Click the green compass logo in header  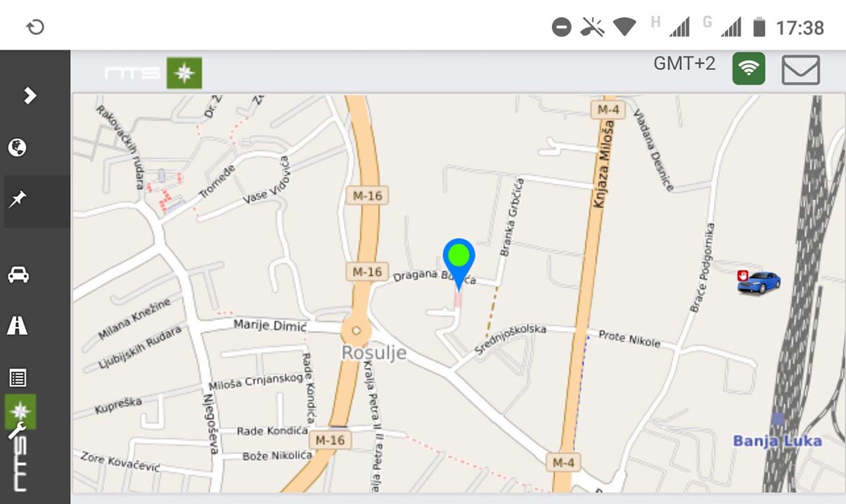[x=184, y=73]
